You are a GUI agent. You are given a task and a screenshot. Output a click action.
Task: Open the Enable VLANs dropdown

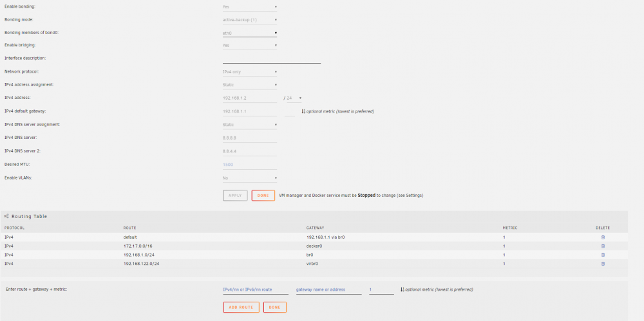pos(250,178)
